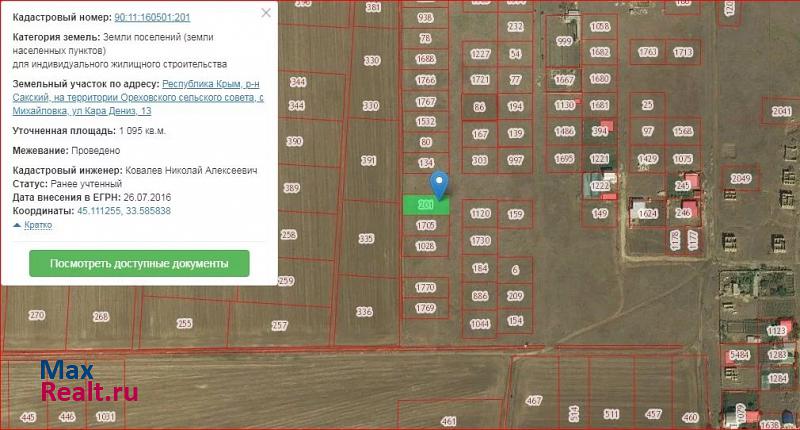The width and height of the screenshot is (800, 430).
Task: Select land parcel labeled 1730
Action: click(x=481, y=241)
